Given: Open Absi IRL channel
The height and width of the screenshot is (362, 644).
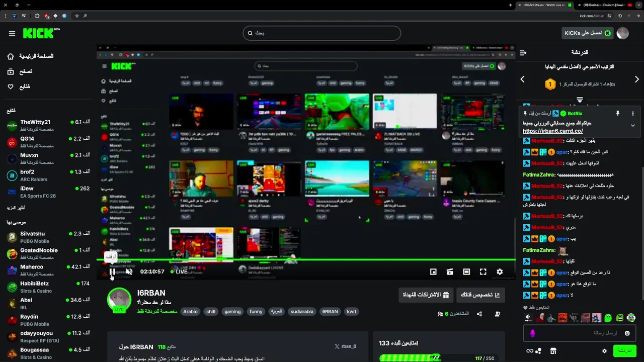Looking at the screenshot, I should tap(48, 303).
